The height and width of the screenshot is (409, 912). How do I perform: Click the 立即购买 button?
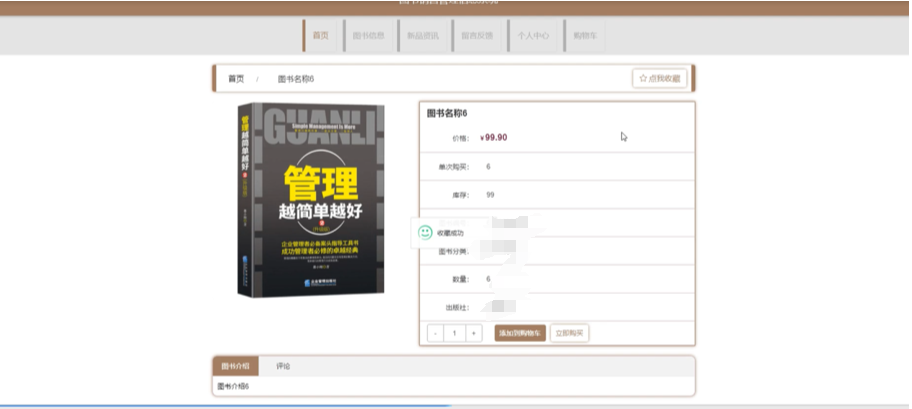tap(569, 333)
